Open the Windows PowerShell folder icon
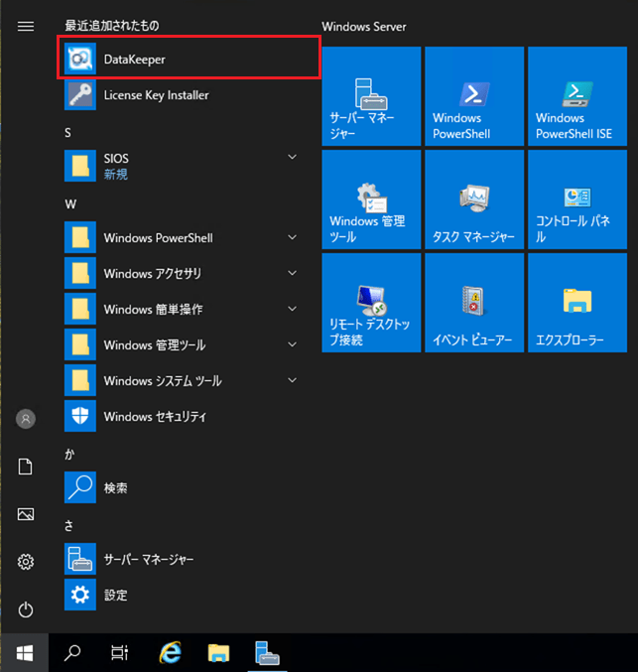 [80, 237]
